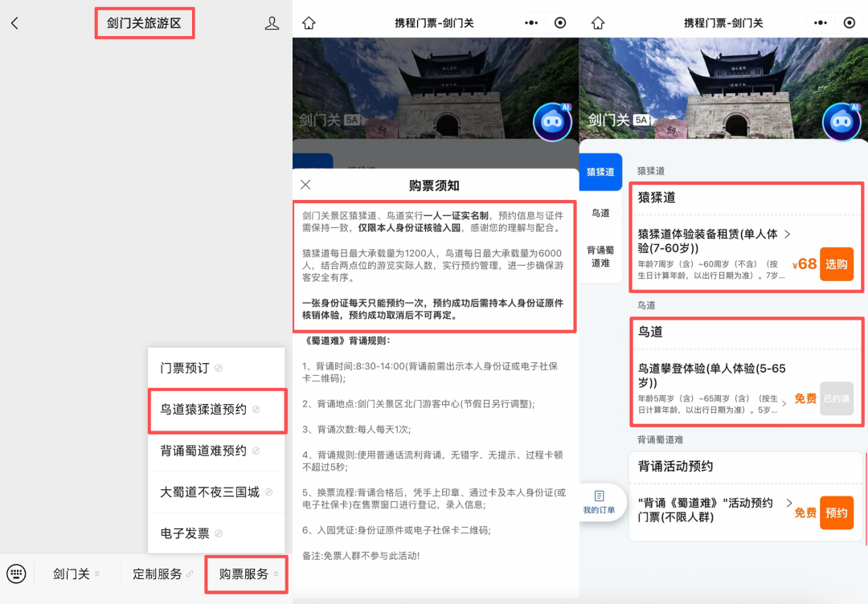Image resolution: width=868 pixels, height=604 pixels.
Task: Click the 携程门票-剑门关 title in right panel
Action: [723, 22]
